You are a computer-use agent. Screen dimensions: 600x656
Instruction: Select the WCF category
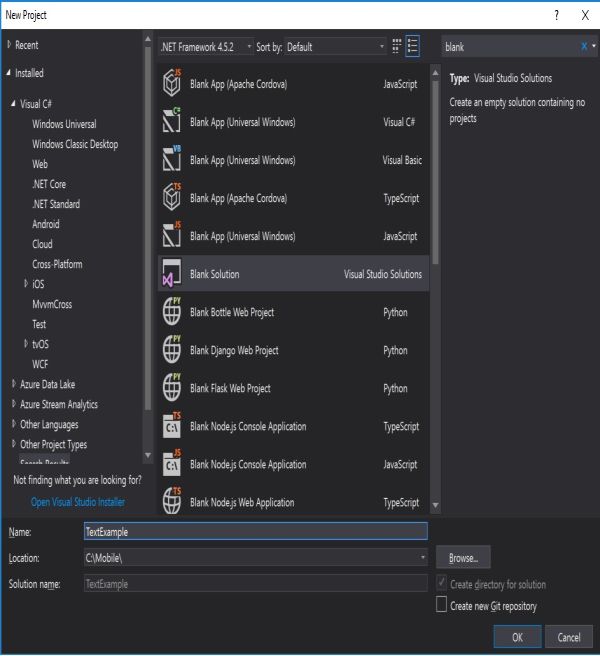[40, 364]
